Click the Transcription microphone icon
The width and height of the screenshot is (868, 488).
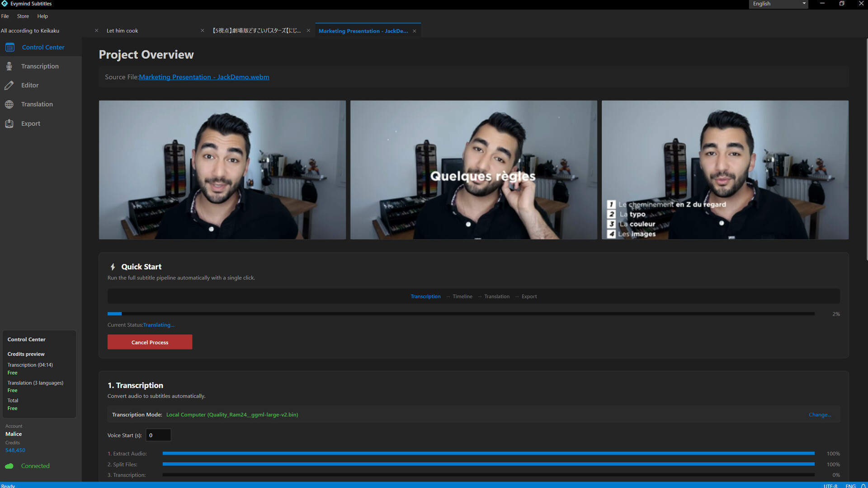coord(9,66)
